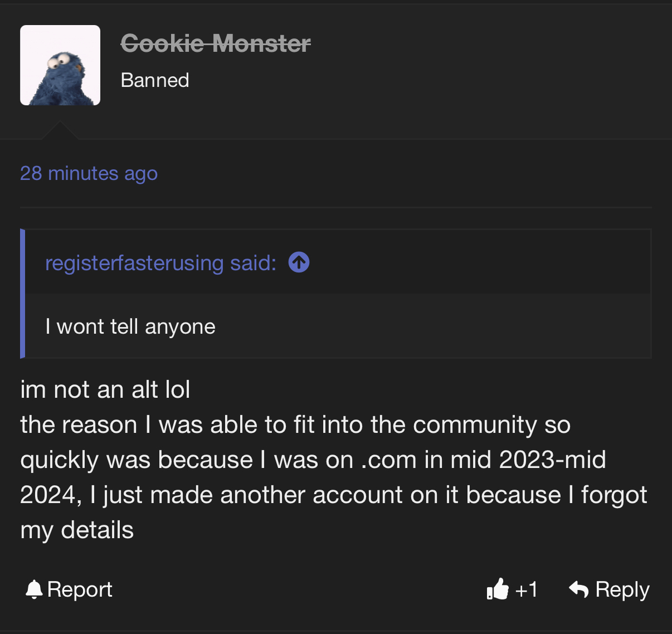Open Cookie Monster's avatar picture
The image size is (672, 634).
tap(60, 65)
